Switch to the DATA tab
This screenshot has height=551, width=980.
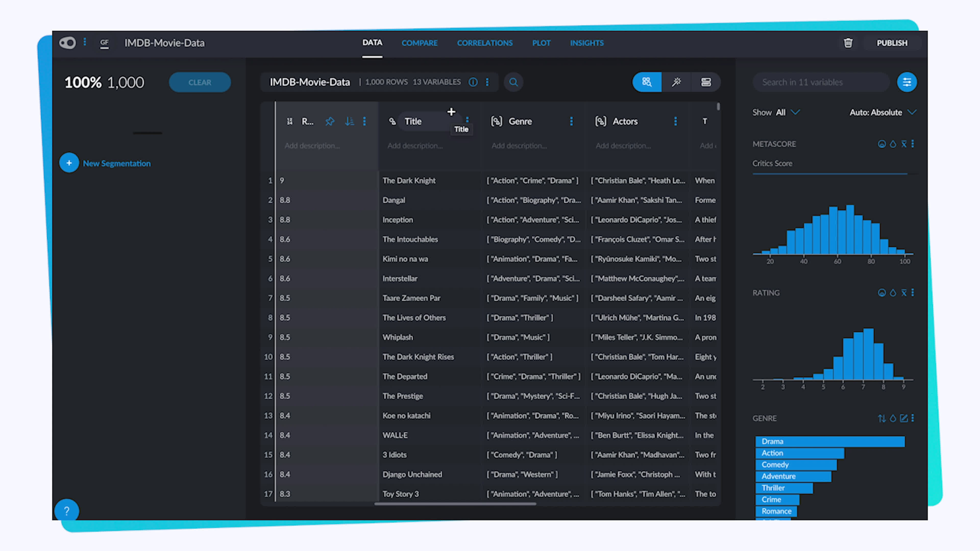coord(372,43)
